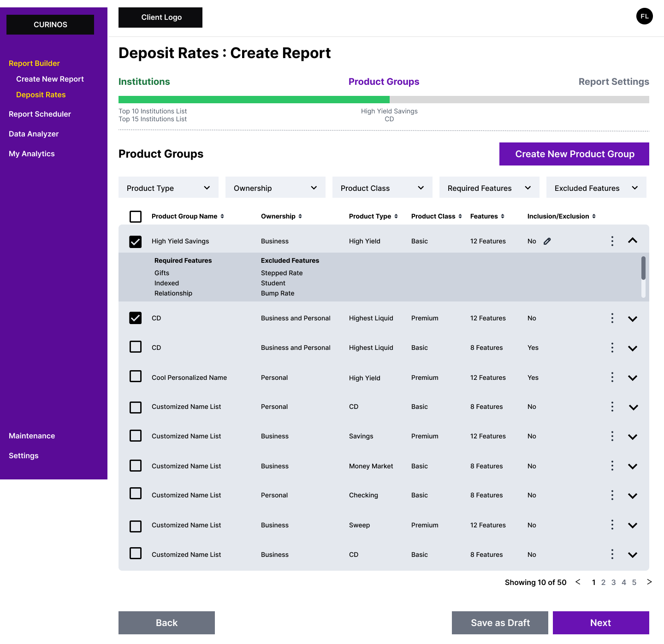The height and width of the screenshot is (644, 664).
Task: Open the three-dot menu for the Checking row
Action: pos(612,495)
